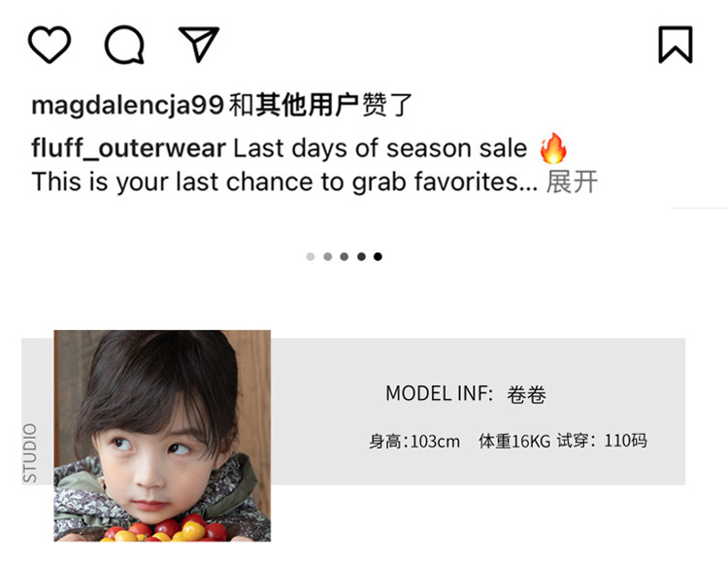This screenshot has height=561, width=728.
Task: Select the fourth carousel page dot
Action: 361,256
